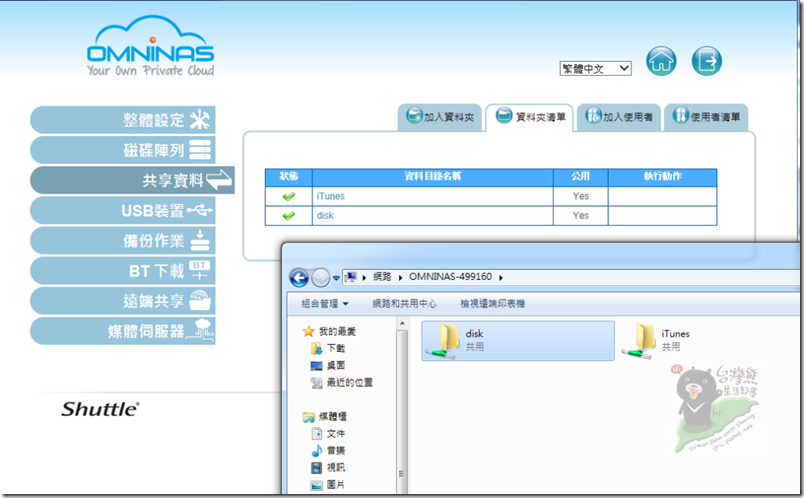Click the 資料目錄名稱 column header

point(433,176)
